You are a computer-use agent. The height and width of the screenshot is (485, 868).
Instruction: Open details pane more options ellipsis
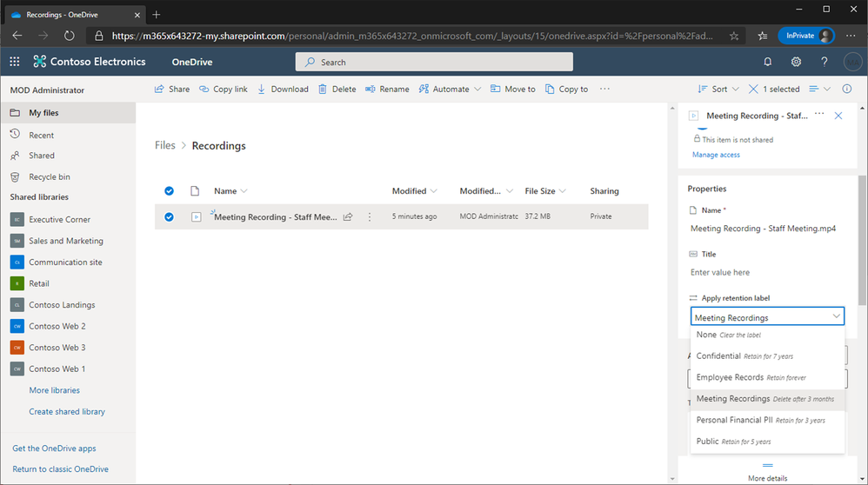[x=819, y=114]
